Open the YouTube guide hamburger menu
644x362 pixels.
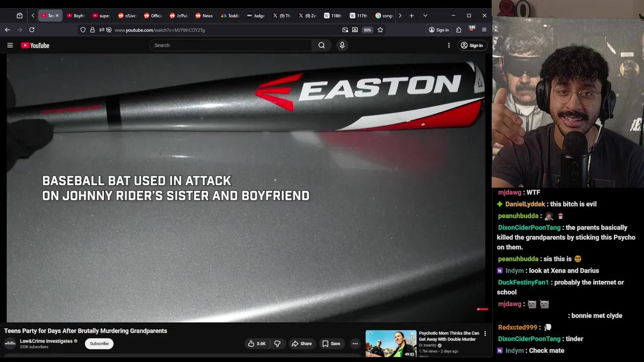tap(10, 45)
